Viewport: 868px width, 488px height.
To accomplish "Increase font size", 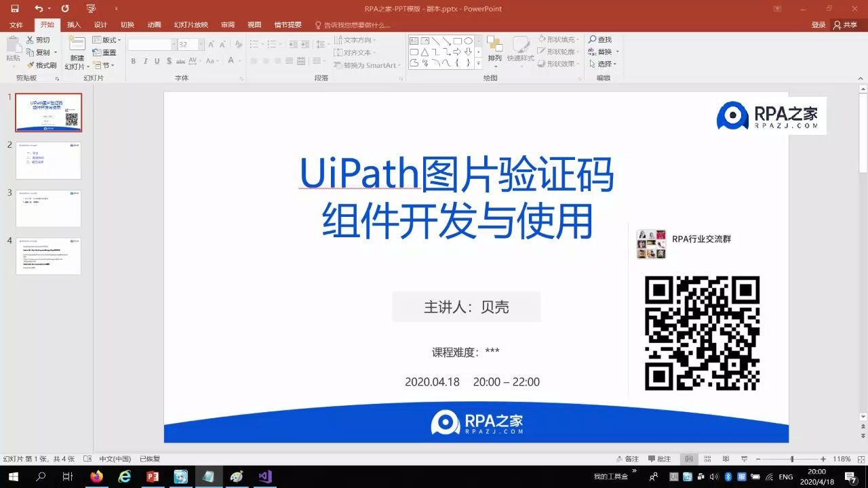I will (212, 44).
